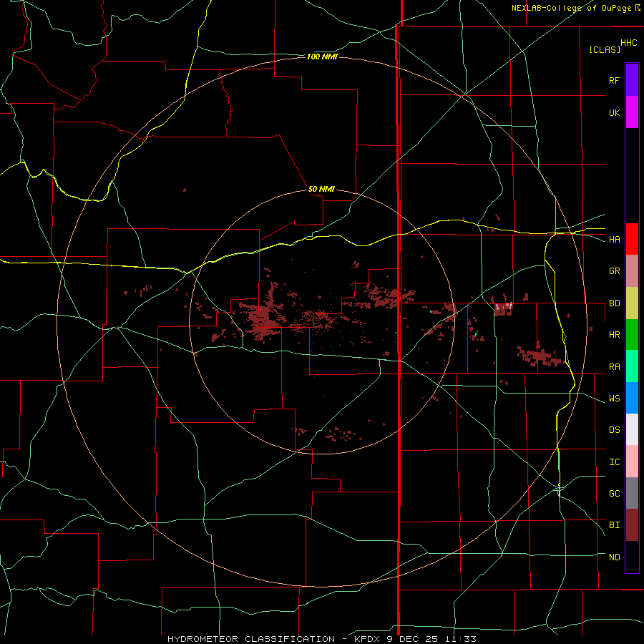The height and width of the screenshot is (644, 644).
Task: Click the 'WS' legend label
Action: 614,399
